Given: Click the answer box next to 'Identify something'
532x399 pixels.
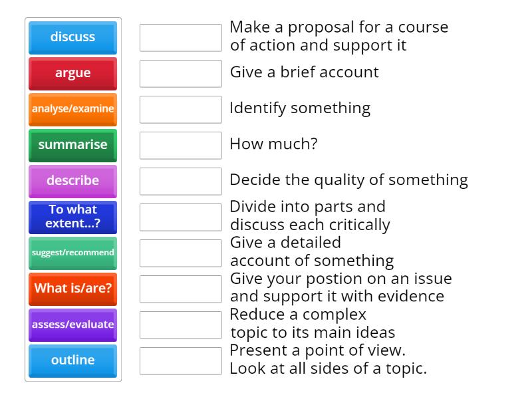Looking at the screenshot, I should pos(180,109).
